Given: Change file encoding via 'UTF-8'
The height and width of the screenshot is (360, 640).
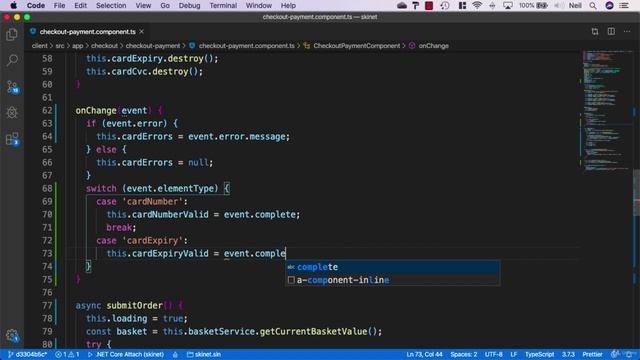Looking at the screenshot, I should point(493,354).
